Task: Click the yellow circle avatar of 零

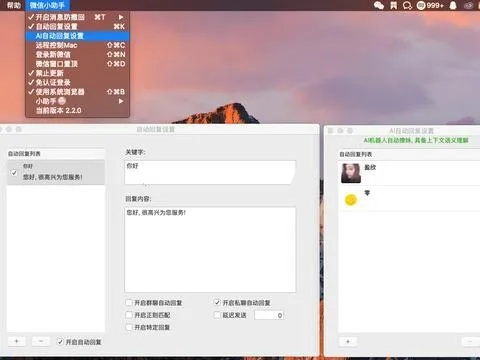Action: click(x=351, y=200)
